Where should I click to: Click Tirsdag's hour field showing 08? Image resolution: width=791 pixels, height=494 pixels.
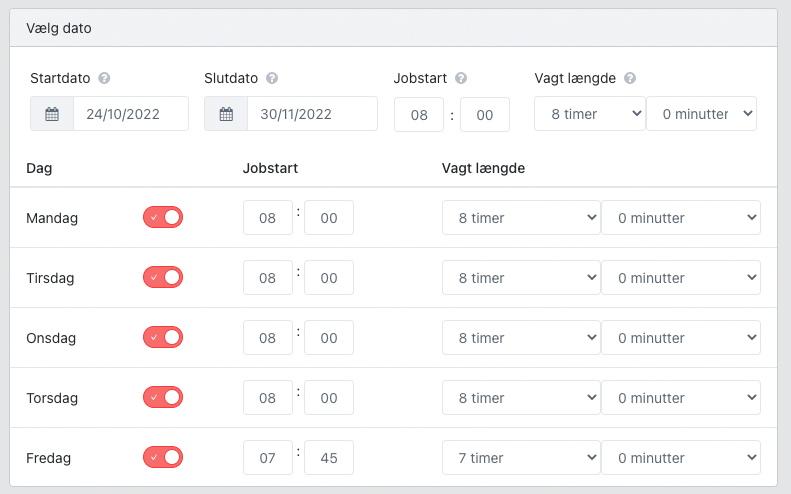click(x=268, y=278)
